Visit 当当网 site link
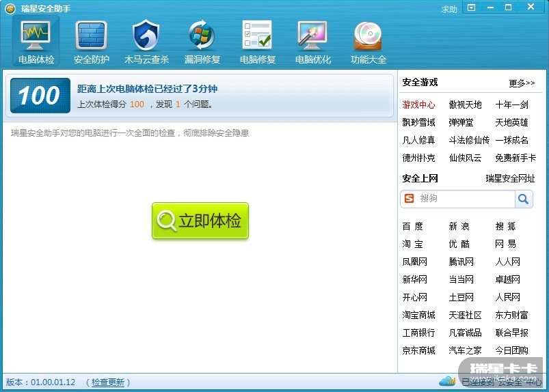Viewport: 549px width, 392px height. [x=461, y=279]
